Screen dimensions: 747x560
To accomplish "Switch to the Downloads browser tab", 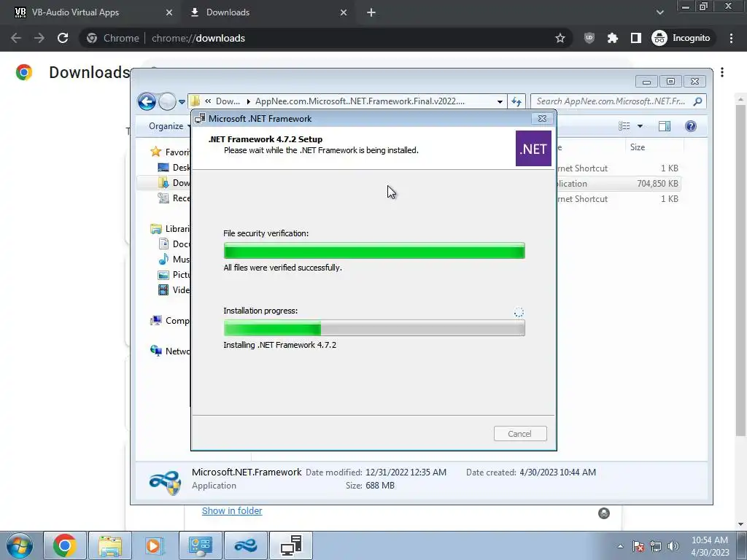I will click(x=268, y=12).
